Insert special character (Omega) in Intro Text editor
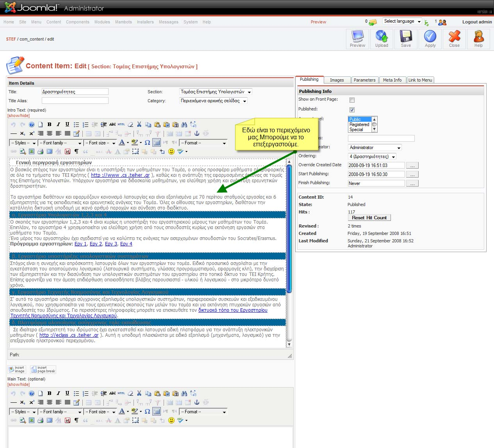This screenshot has width=494, height=448. (147, 143)
